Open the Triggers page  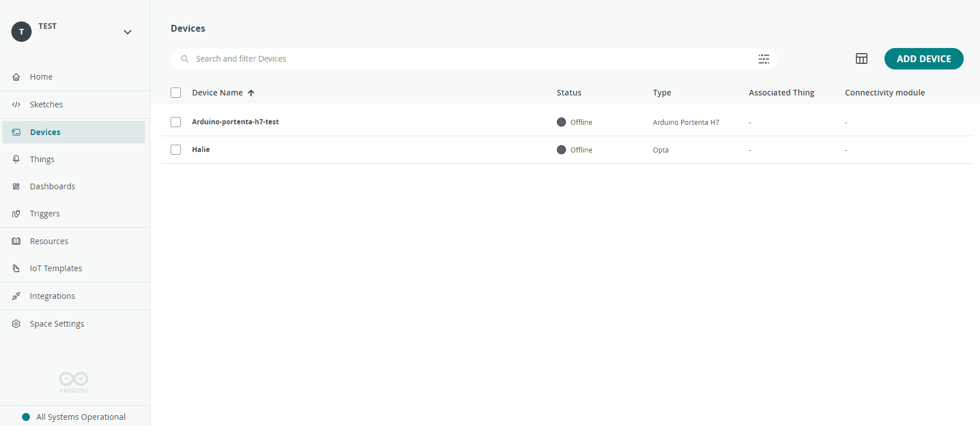tap(45, 214)
